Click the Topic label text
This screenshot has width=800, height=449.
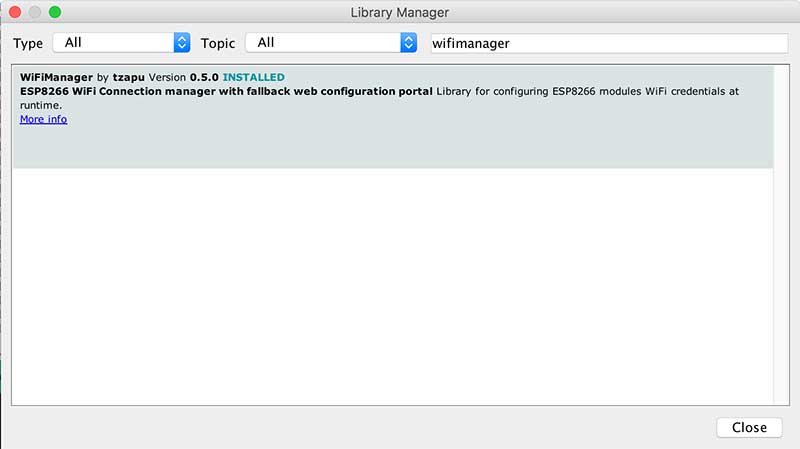(x=217, y=43)
